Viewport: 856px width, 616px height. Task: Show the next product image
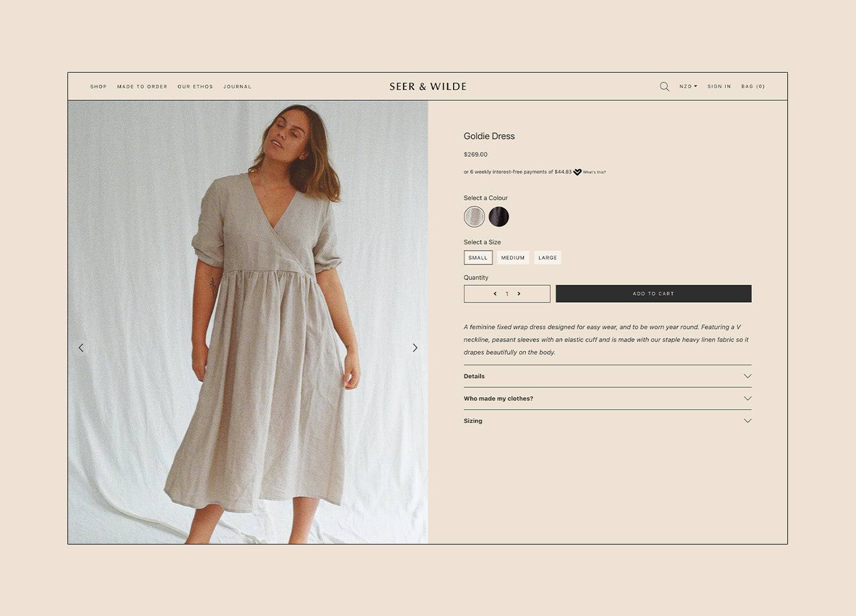tap(415, 348)
